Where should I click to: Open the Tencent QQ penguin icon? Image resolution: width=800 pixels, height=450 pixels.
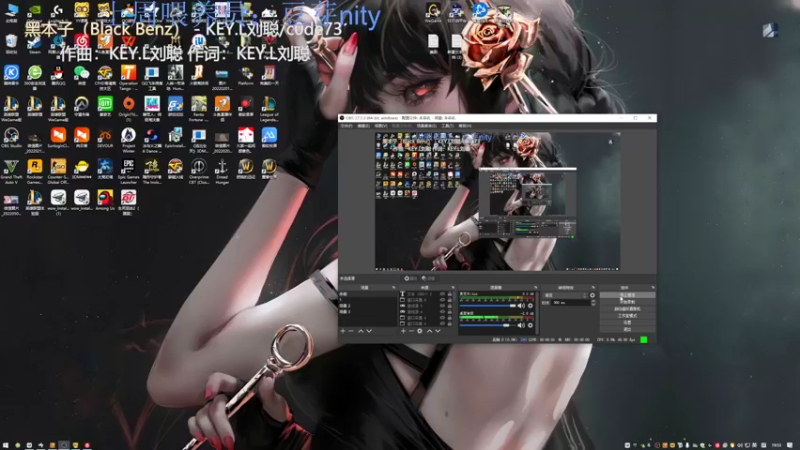click(58, 76)
